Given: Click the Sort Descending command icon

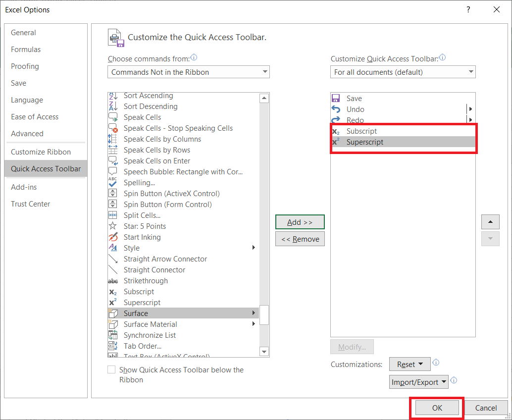Looking at the screenshot, I should [113, 106].
